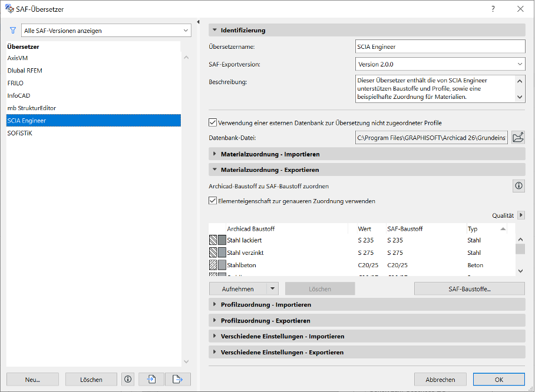Toggle Elementeigenschaft zur genaueren Zuordnung checkbox
This screenshot has height=392, width=535.
(213, 201)
